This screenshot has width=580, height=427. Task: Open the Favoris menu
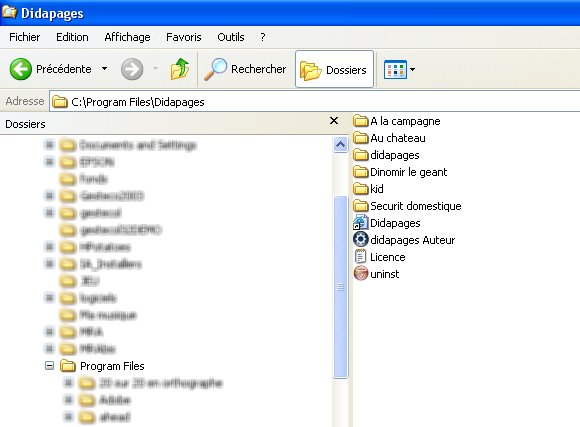[183, 37]
